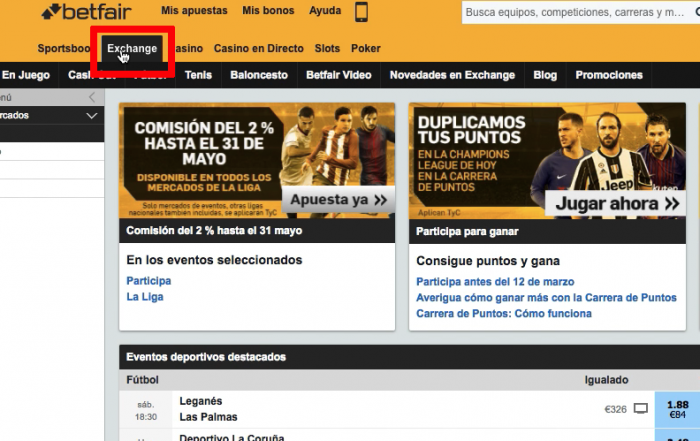Click the Comisión del 2 % hasta el 31 mayo heading

point(214,231)
